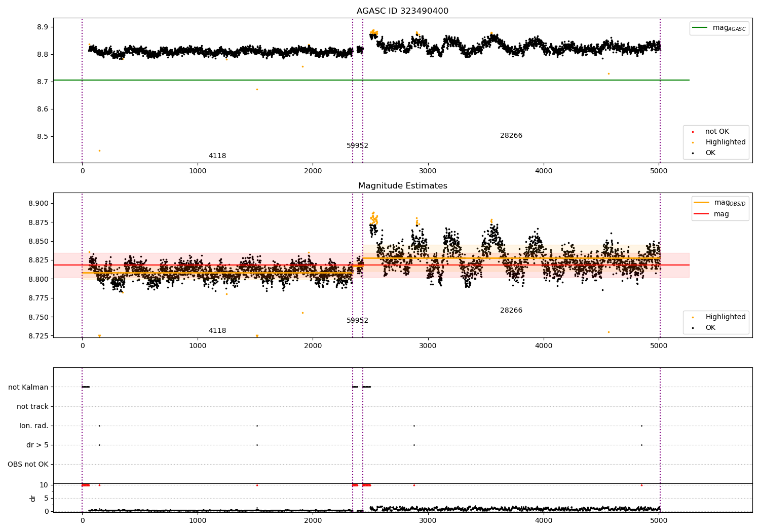Click the 5000 x-tick in the bottom plot
This screenshot has height=532, width=760.
tap(659, 520)
